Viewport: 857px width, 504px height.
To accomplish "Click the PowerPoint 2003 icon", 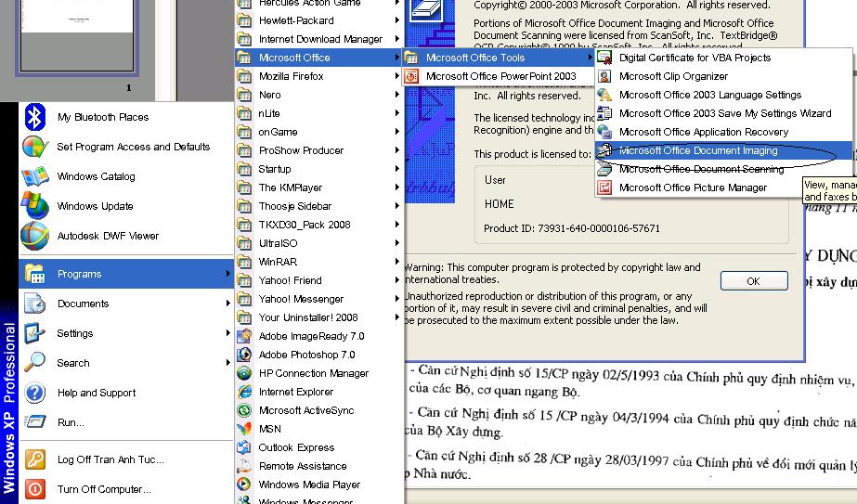I will [x=411, y=76].
